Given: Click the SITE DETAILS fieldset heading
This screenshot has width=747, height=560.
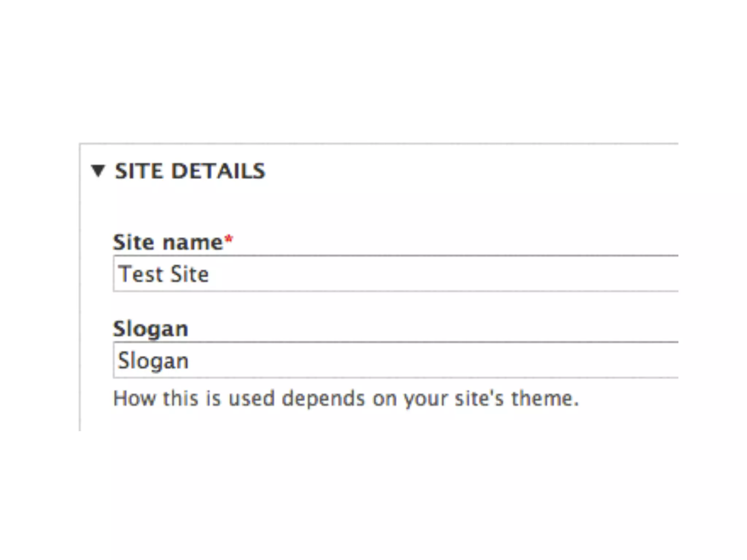Looking at the screenshot, I should (x=190, y=171).
